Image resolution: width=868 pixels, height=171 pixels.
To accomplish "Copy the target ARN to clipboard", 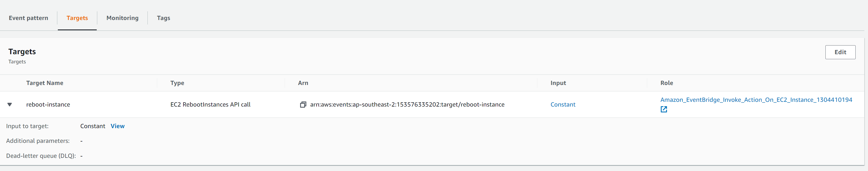I will pyautogui.click(x=303, y=104).
